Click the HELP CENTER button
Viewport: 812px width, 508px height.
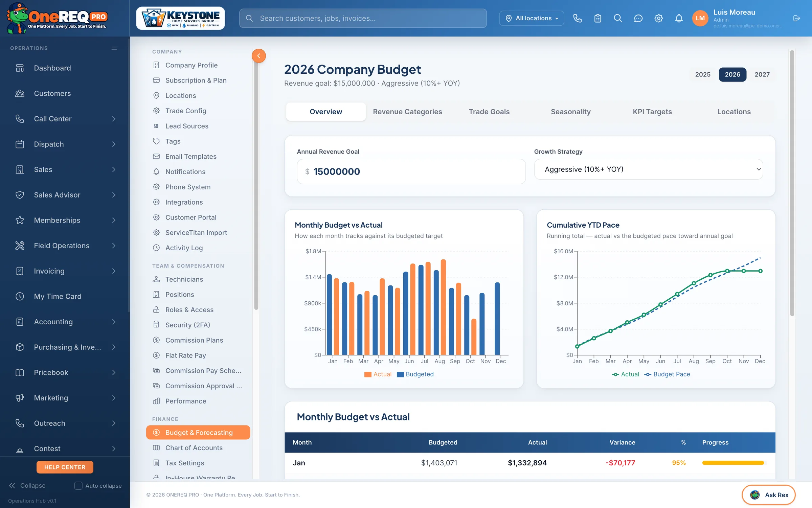coord(65,467)
